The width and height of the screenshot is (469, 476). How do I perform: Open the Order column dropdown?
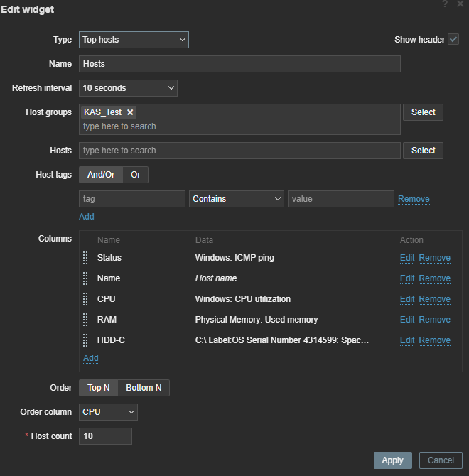tap(108, 412)
